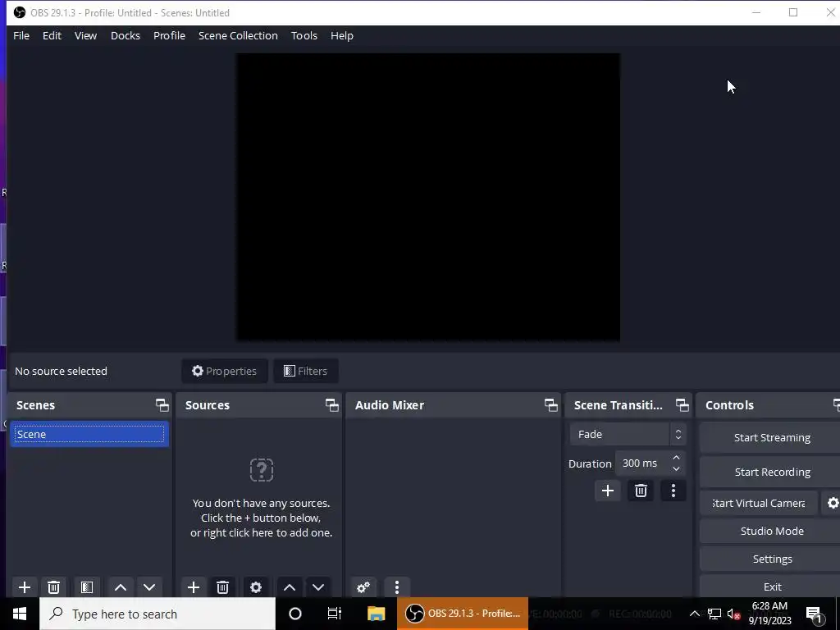Pop out the Scenes dock with its float icon
This screenshot has height=630, width=840.
(x=162, y=405)
